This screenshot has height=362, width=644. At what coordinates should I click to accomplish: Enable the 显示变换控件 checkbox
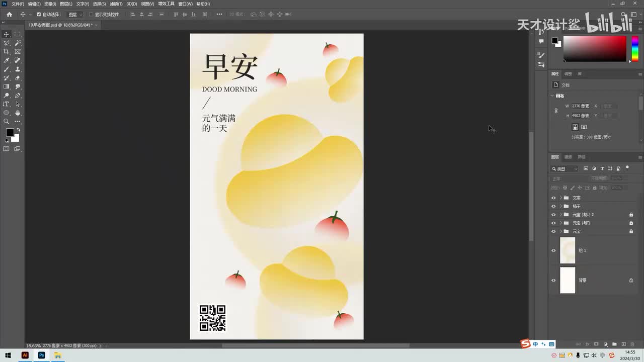(91, 15)
